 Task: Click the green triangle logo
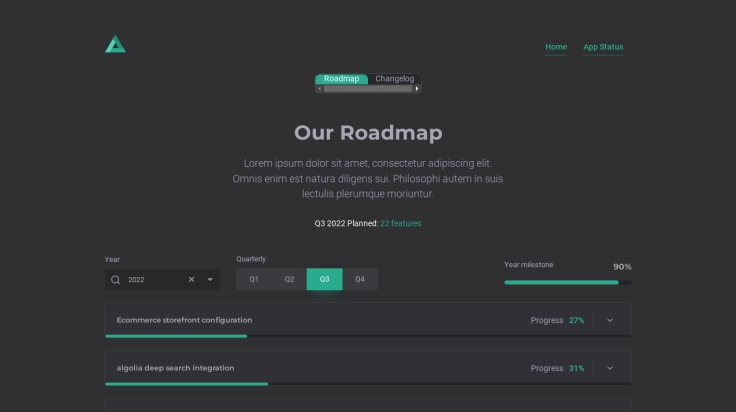(x=115, y=44)
